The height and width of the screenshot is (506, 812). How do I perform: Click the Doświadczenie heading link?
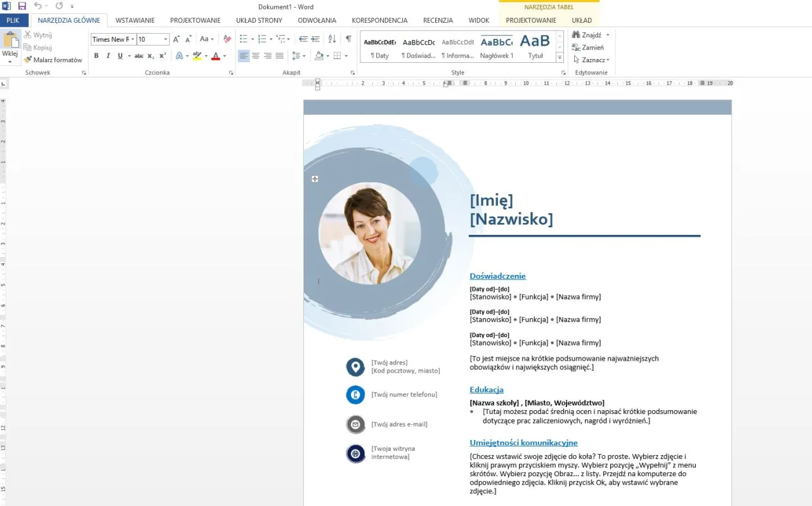coord(497,276)
